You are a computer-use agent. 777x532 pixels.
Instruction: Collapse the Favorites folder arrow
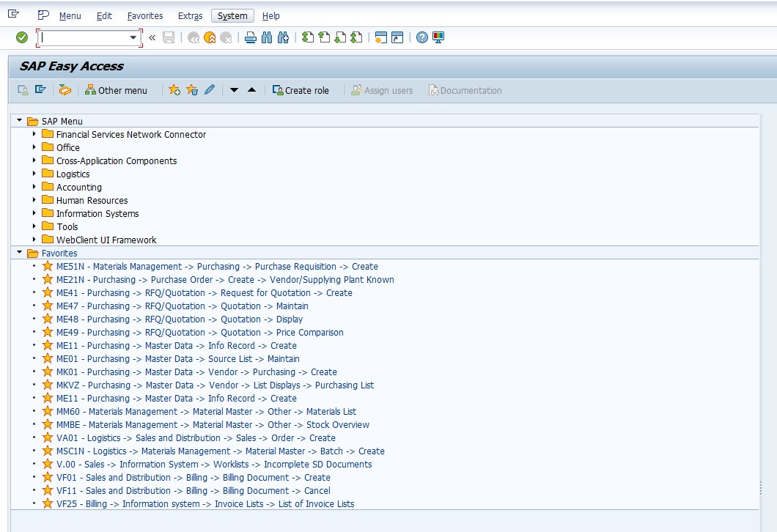click(x=19, y=252)
